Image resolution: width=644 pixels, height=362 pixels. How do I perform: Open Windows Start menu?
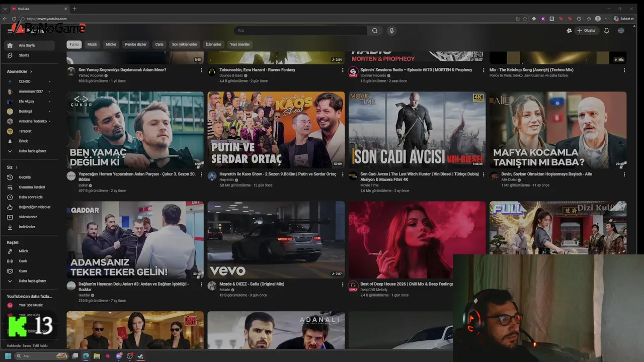[x=8, y=356]
